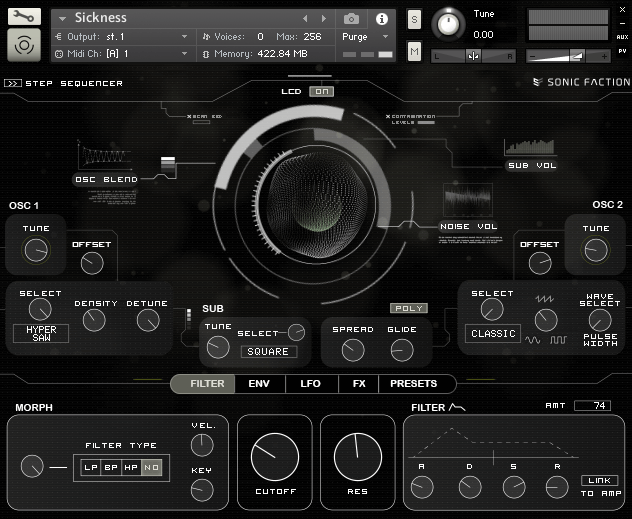Image resolution: width=632 pixels, height=519 pixels.
Task: Click the Pulse Width wave select knob
Action: pyautogui.click(x=600, y=320)
